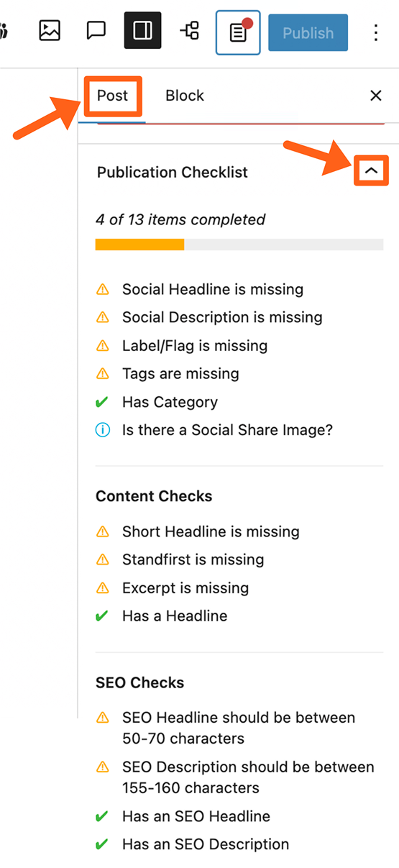
Task: Switch to the Block tab
Action: click(x=185, y=96)
